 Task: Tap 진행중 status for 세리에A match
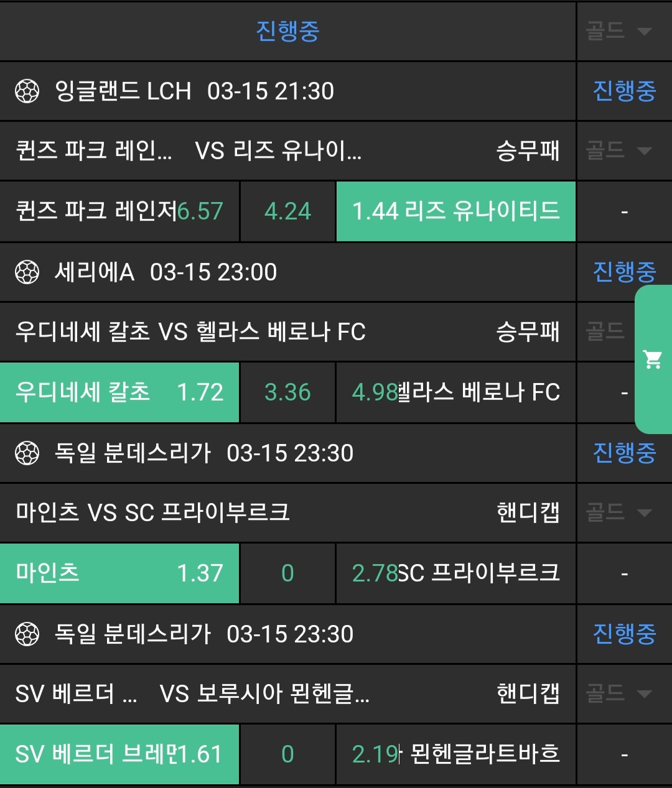pyautogui.click(x=624, y=272)
